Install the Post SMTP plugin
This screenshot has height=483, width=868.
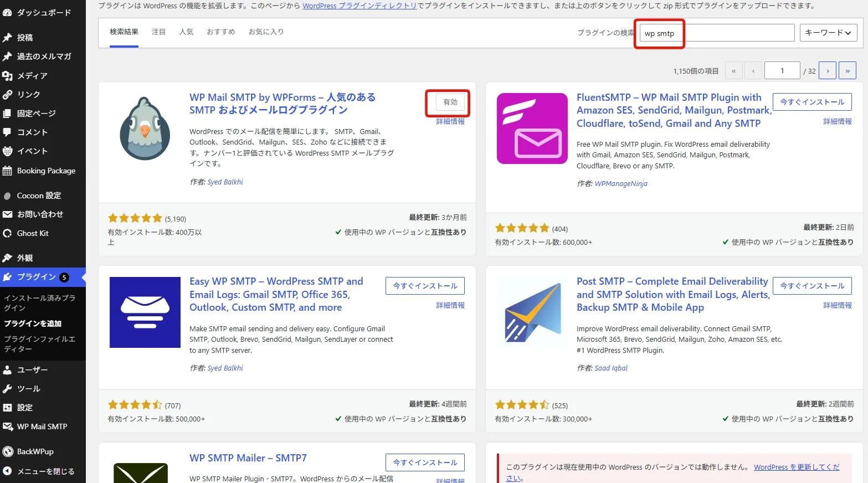(x=812, y=286)
